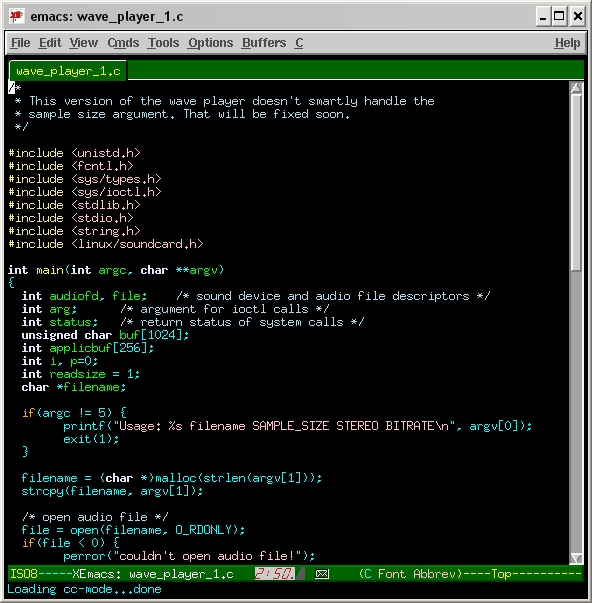Select the wave_player_1.c buffer tab

click(68, 71)
